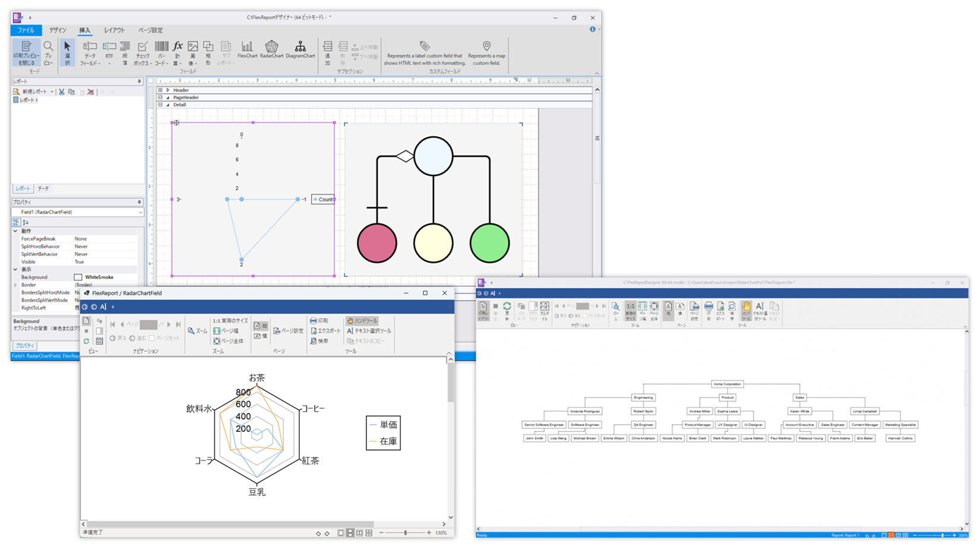Viewport: 980px width, 549px height.
Task: Click 検索 in radar preview window
Action: pos(319,341)
